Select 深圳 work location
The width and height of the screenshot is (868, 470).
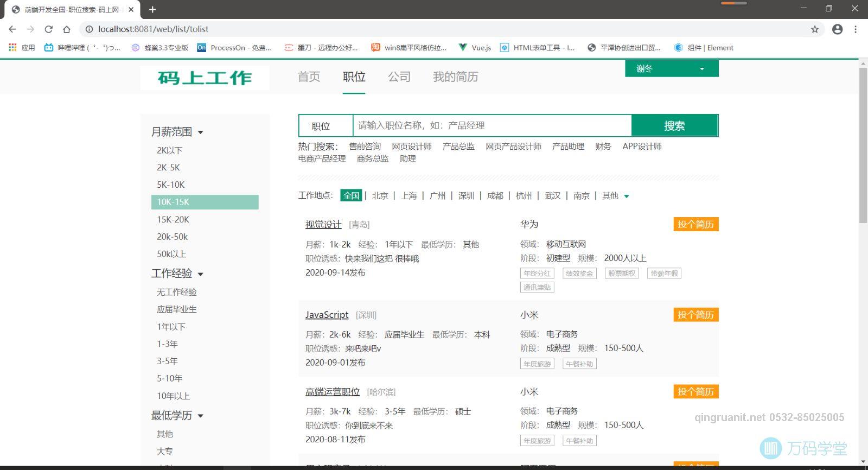point(466,196)
